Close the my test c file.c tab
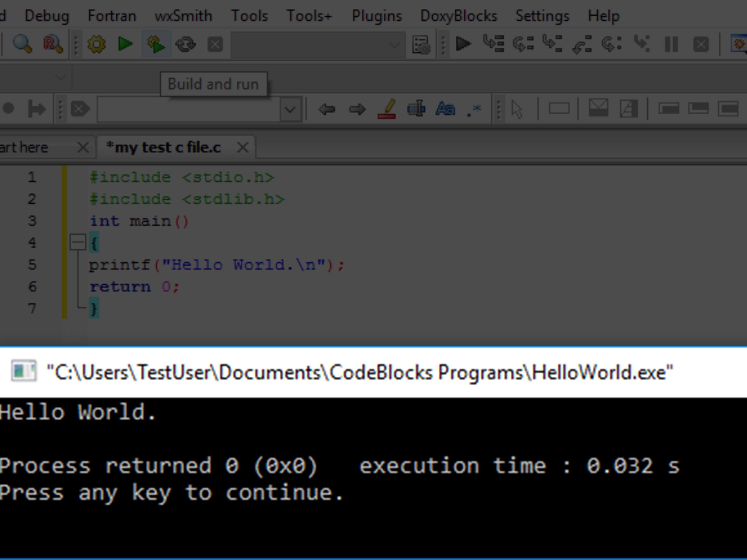Image resolution: width=747 pixels, height=560 pixels. [243, 147]
